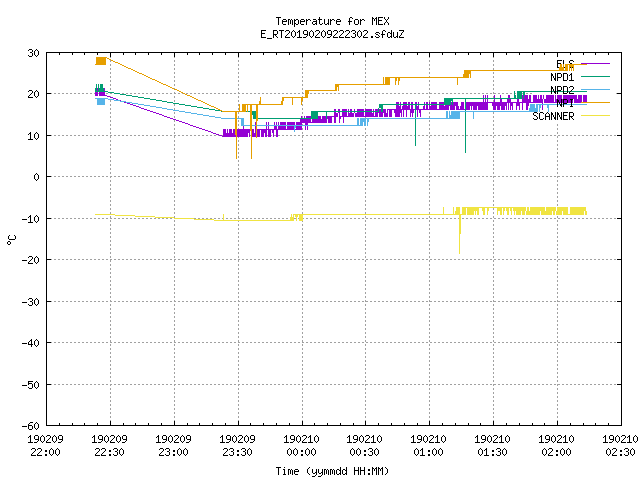The width and height of the screenshot is (640, 480).
Task: Pick the green NPD1 legend line sample
Action: tap(595, 76)
